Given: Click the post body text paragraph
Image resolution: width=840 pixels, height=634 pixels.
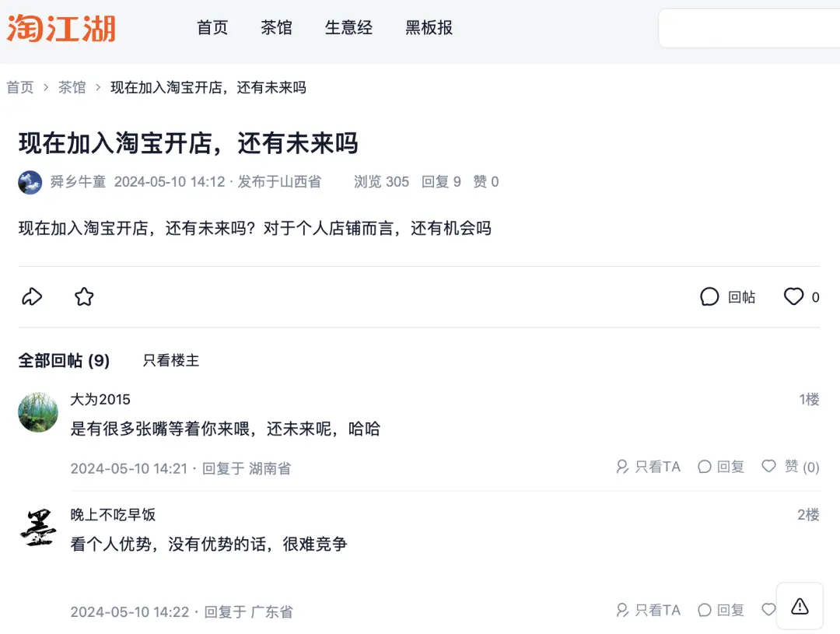Looking at the screenshot, I should [255, 228].
